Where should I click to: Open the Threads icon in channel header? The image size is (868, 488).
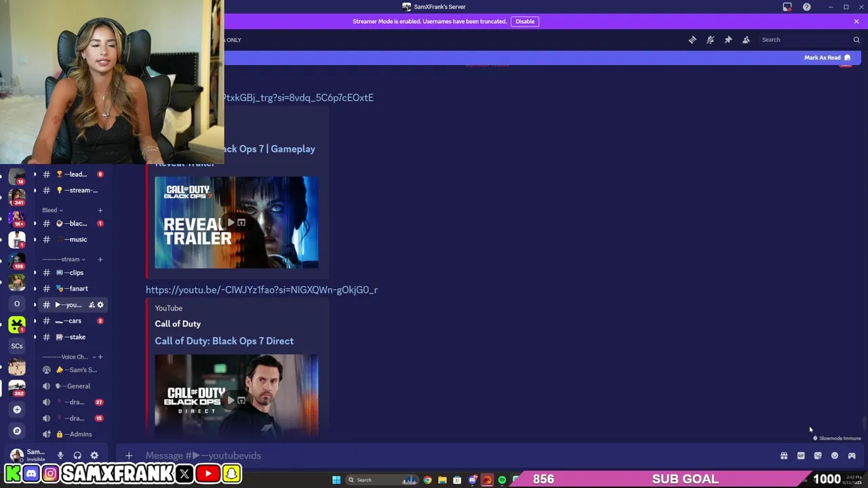692,40
